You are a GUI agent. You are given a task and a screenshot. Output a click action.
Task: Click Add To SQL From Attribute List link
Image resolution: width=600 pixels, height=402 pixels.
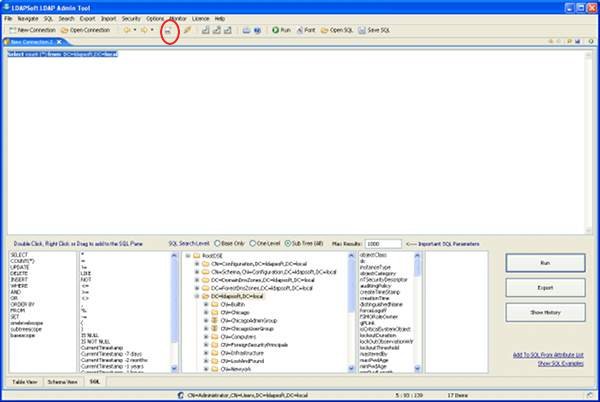tap(548, 355)
